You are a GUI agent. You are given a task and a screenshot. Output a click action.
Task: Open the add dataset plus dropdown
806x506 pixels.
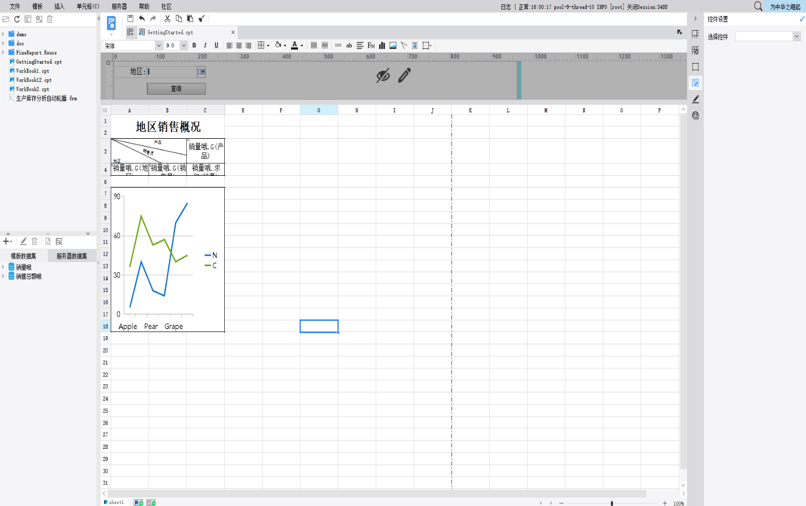tap(7, 241)
